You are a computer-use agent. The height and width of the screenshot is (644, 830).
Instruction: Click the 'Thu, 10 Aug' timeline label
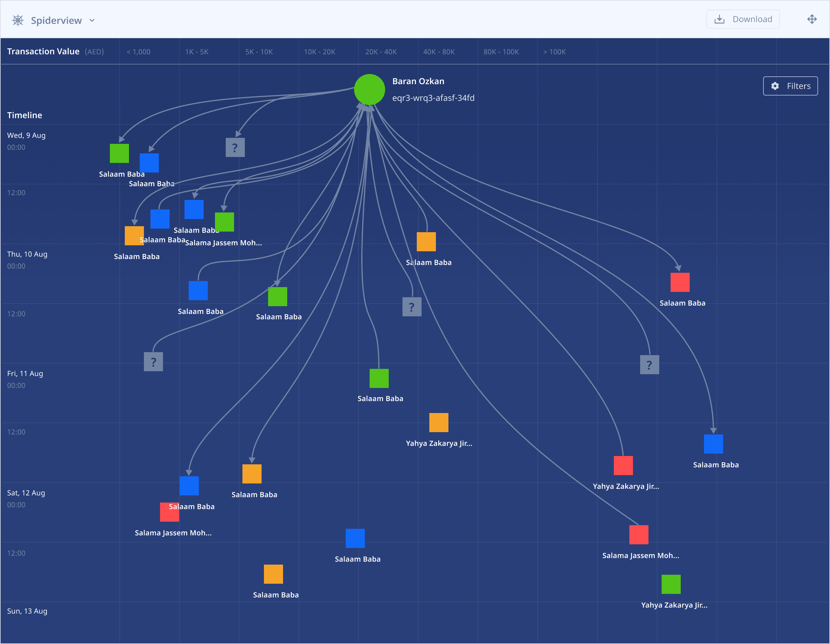27,254
